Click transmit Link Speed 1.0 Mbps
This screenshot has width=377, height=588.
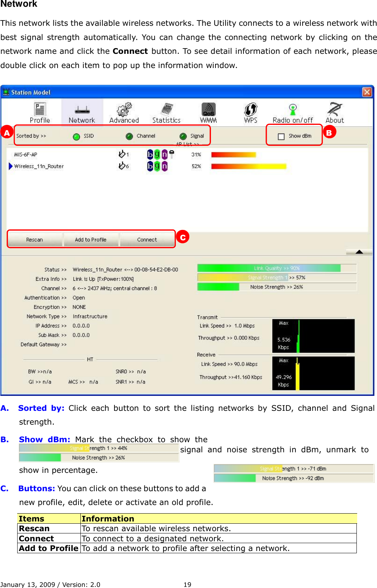pyautogui.click(x=227, y=326)
